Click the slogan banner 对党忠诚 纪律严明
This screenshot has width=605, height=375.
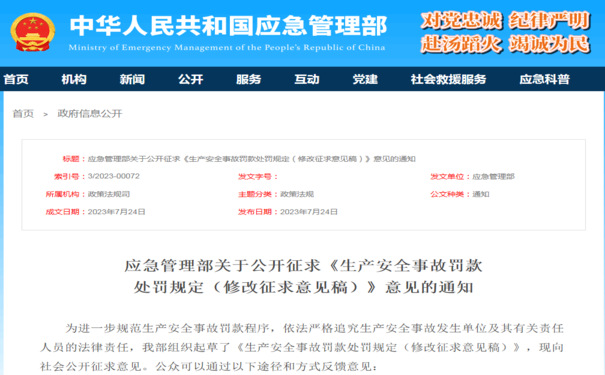click(505, 20)
